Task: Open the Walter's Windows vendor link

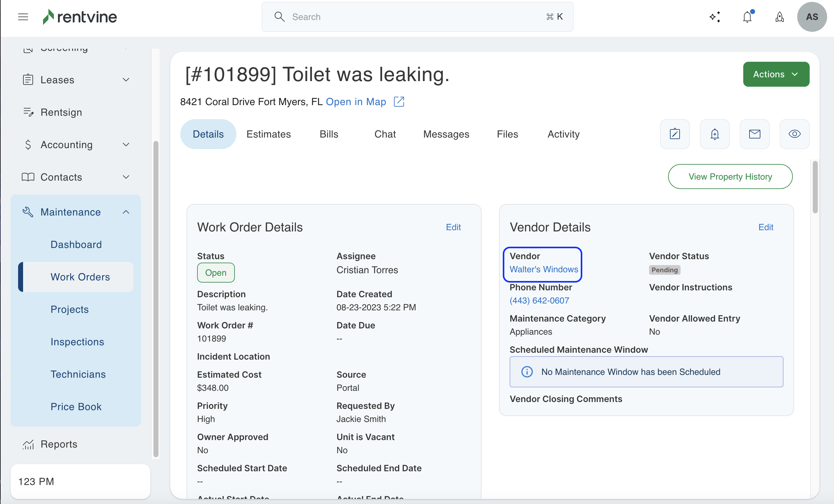Action: click(x=544, y=269)
